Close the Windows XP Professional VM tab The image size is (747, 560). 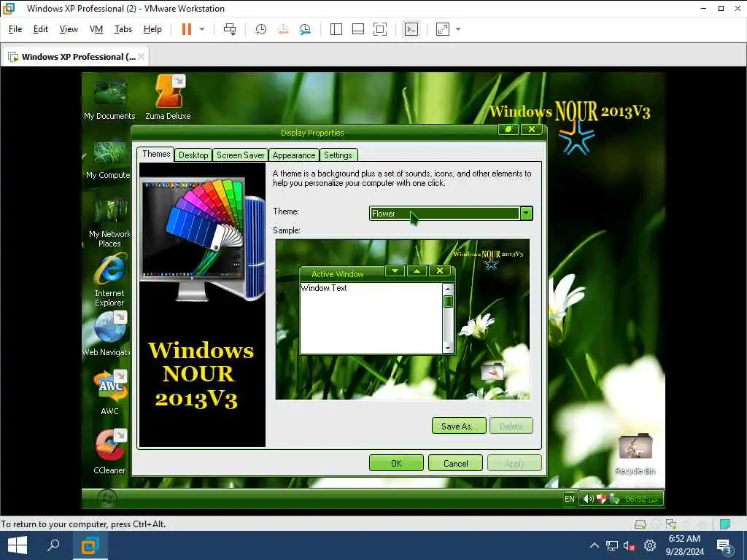[x=141, y=57]
